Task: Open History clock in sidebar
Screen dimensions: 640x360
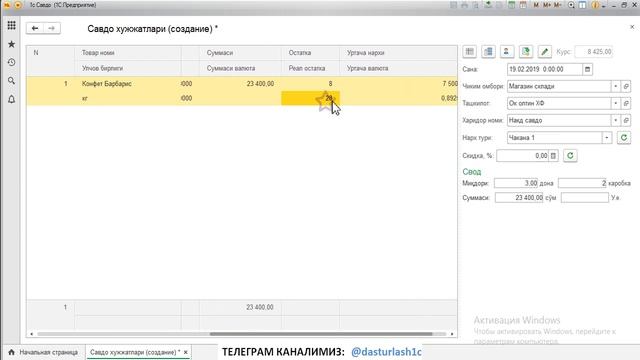Action: tap(11, 62)
